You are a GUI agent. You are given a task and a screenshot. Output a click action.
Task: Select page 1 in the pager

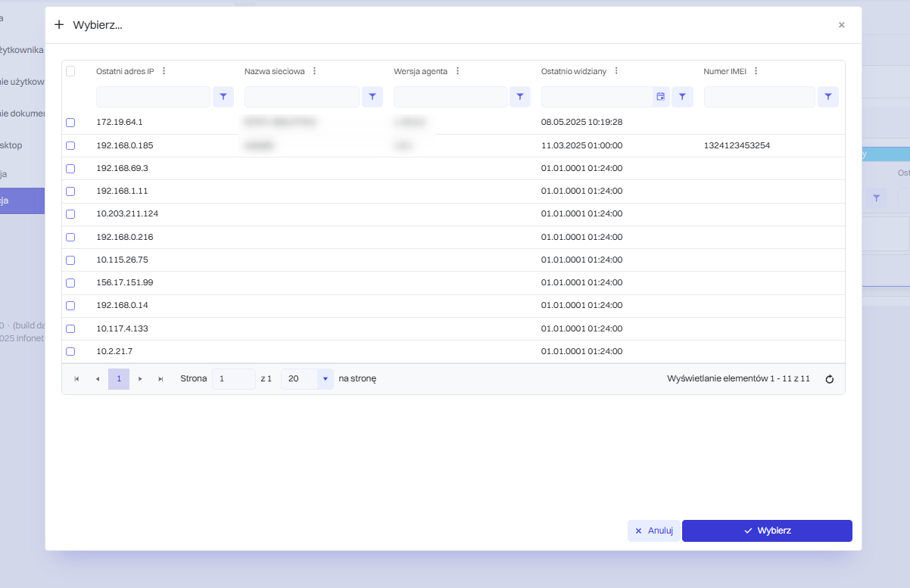[x=119, y=379]
